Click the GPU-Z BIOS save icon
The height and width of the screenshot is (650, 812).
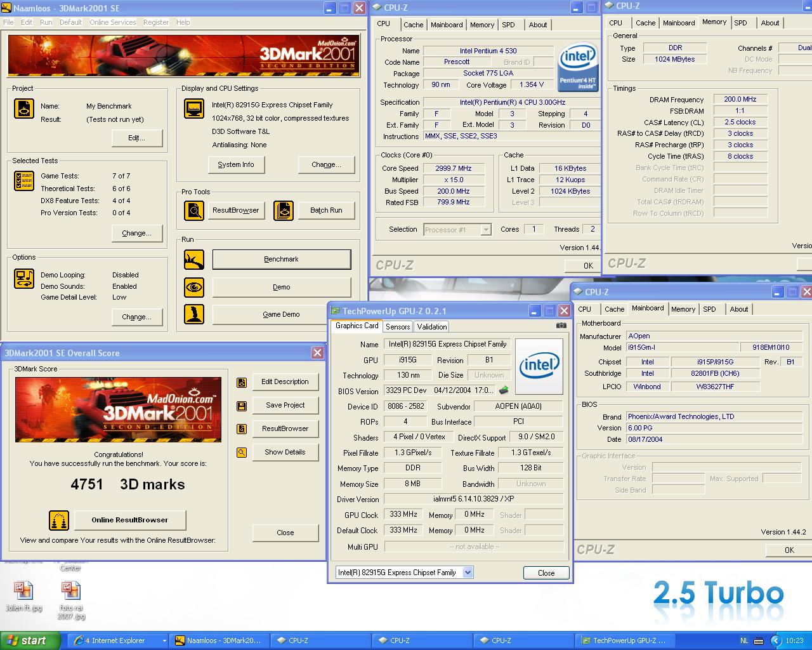coord(504,390)
